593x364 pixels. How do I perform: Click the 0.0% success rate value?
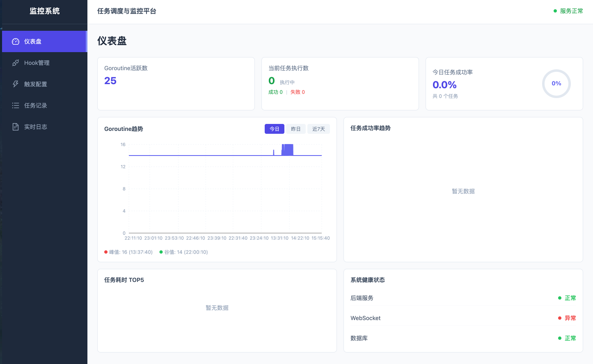click(x=444, y=85)
